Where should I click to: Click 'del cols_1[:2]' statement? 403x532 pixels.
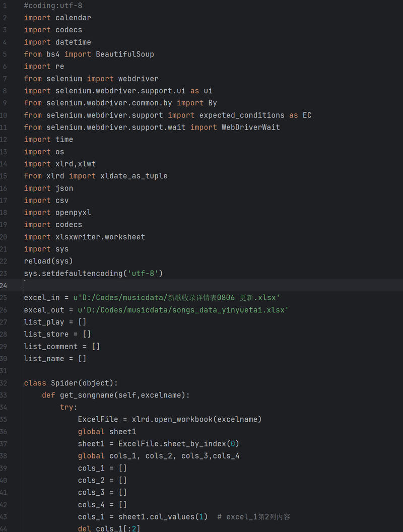[x=109, y=528]
